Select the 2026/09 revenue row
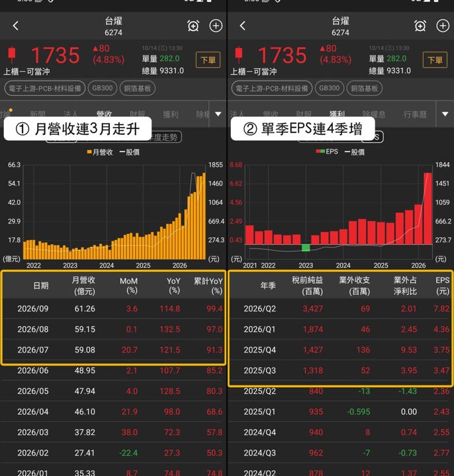This screenshot has width=454, height=476. pos(113,309)
